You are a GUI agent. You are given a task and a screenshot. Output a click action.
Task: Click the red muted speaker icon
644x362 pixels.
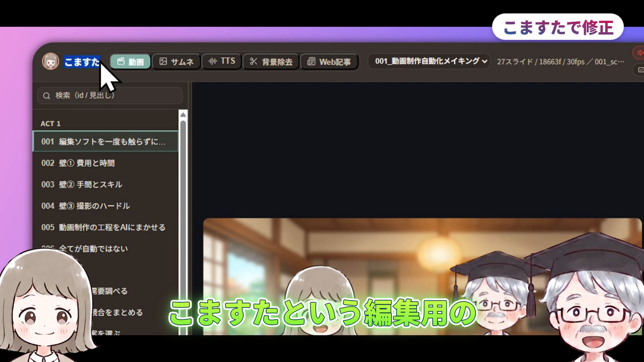click(x=639, y=53)
